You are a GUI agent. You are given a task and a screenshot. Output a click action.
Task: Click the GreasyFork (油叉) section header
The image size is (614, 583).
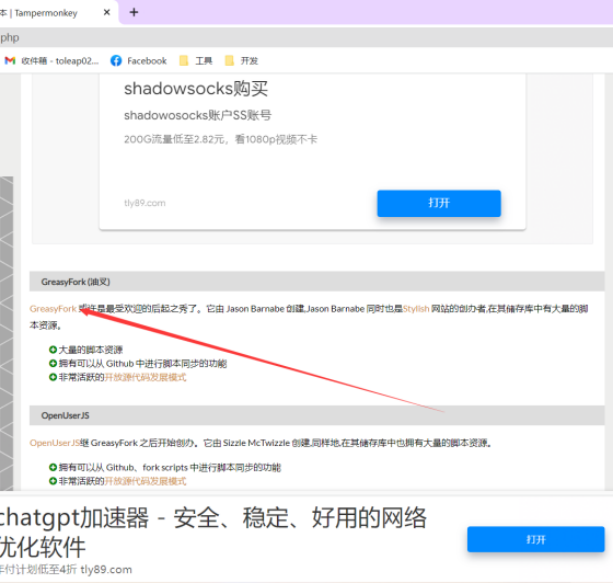(x=316, y=282)
